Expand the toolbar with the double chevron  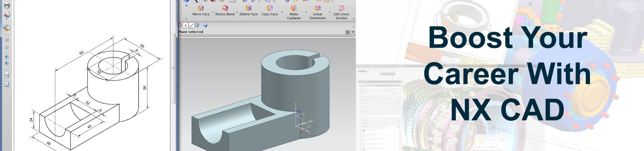tap(186, 6)
